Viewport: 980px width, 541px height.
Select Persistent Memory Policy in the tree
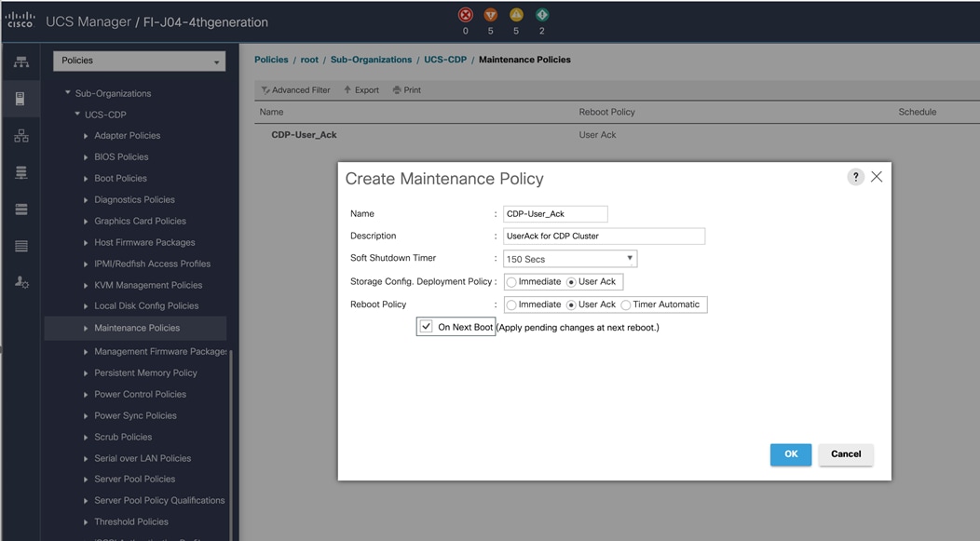pos(145,373)
